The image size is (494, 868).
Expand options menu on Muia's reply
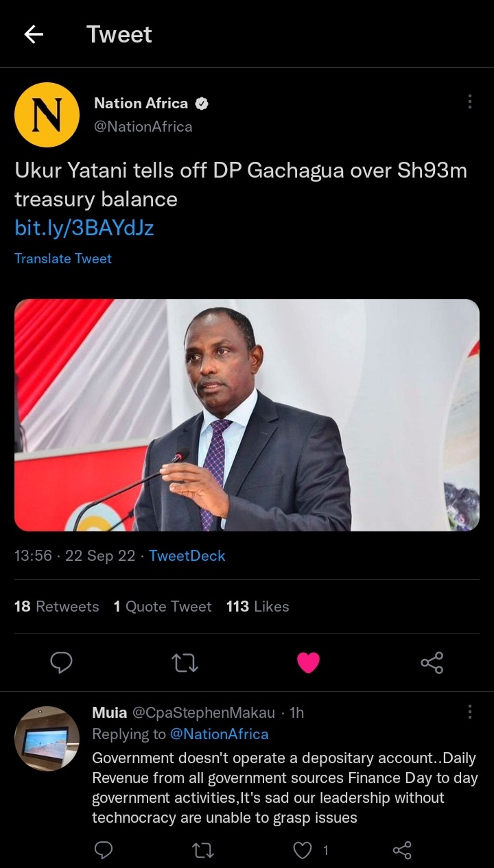click(x=469, y=712)
